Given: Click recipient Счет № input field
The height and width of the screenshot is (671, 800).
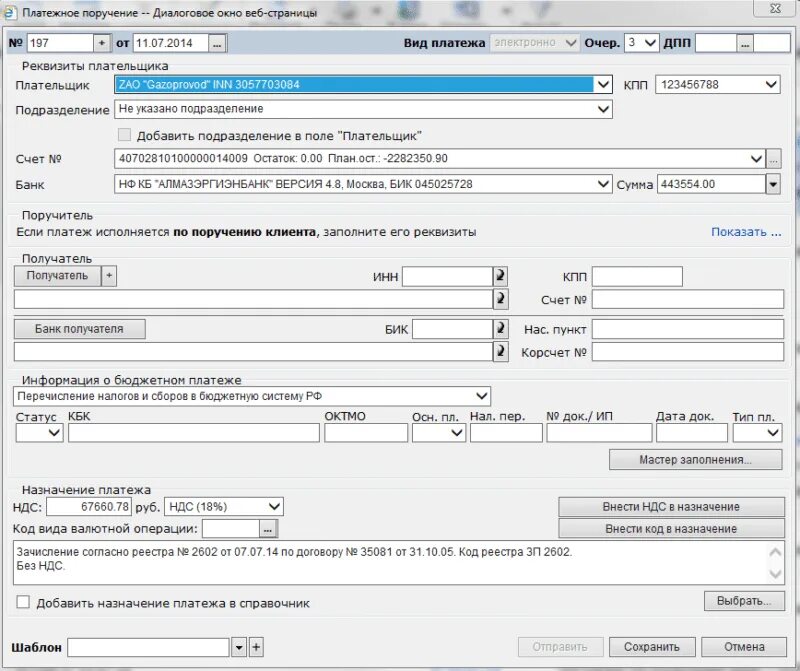Looking at the screenshot, I should [x=688, y=300].
